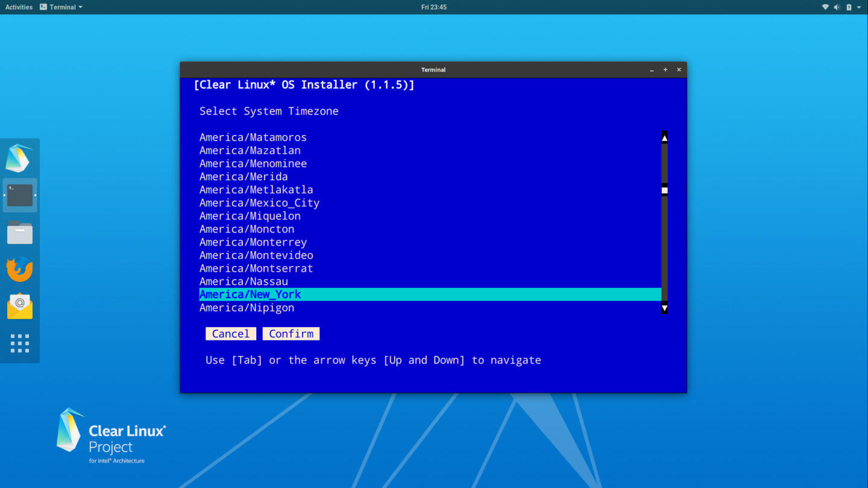Open Activities overview
Image resolution: width=868 pixels, height=488 pixels.
click(x=19, y=7)
